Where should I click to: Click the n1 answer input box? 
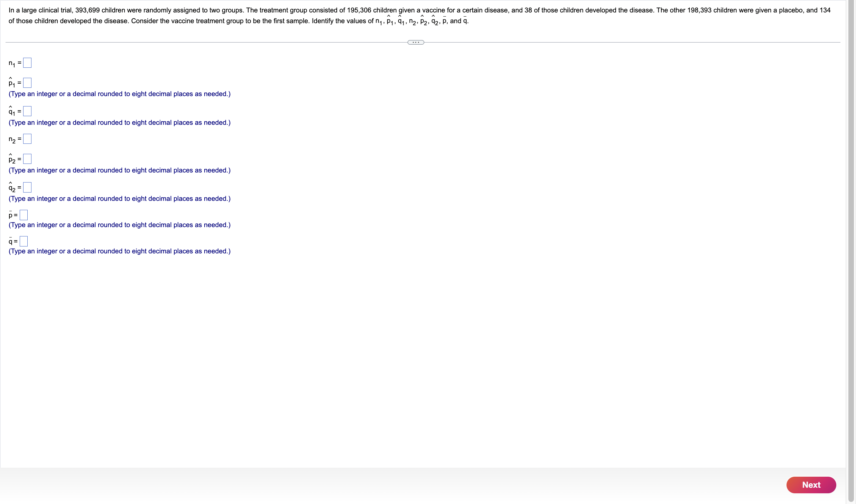(27, 63)
